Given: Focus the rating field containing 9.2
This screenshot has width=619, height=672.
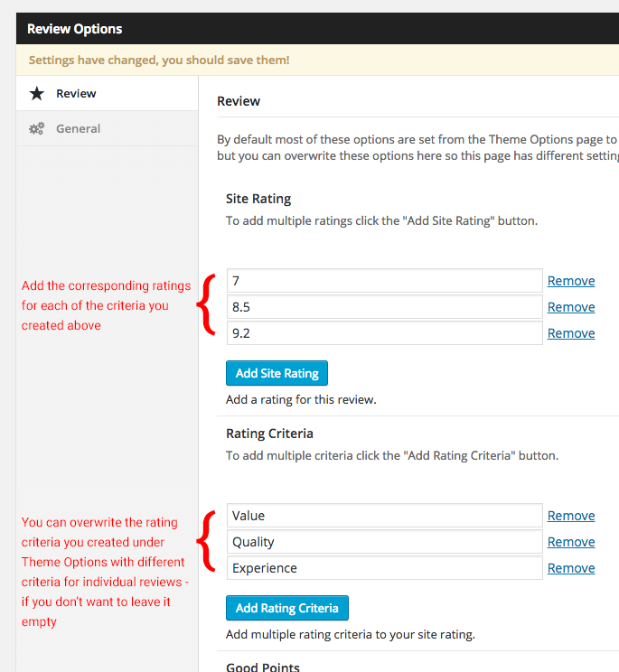Looking at the screenshot, I should click(x=385, y=333).
